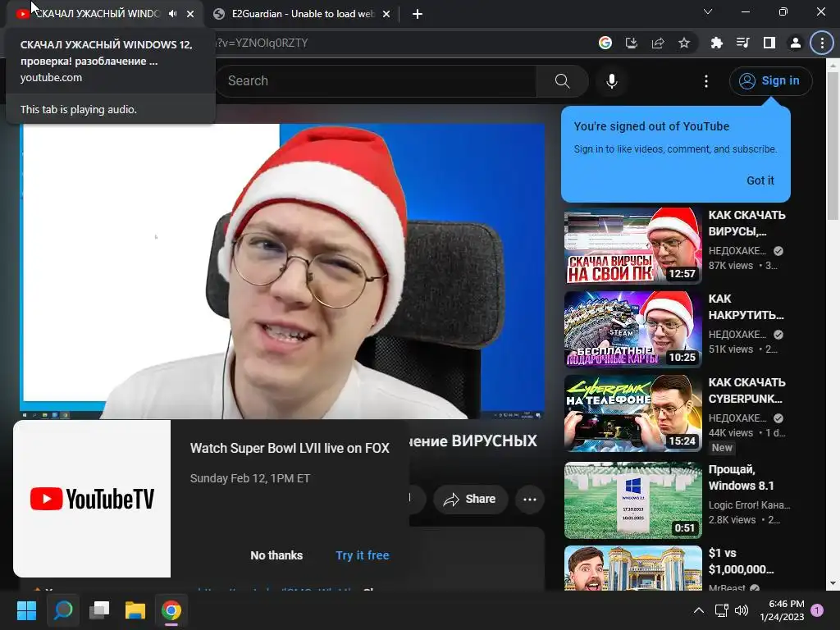Open the more actions ellipsis under the video
Viewport: 840px width, 630px height.
click(530, 500)
